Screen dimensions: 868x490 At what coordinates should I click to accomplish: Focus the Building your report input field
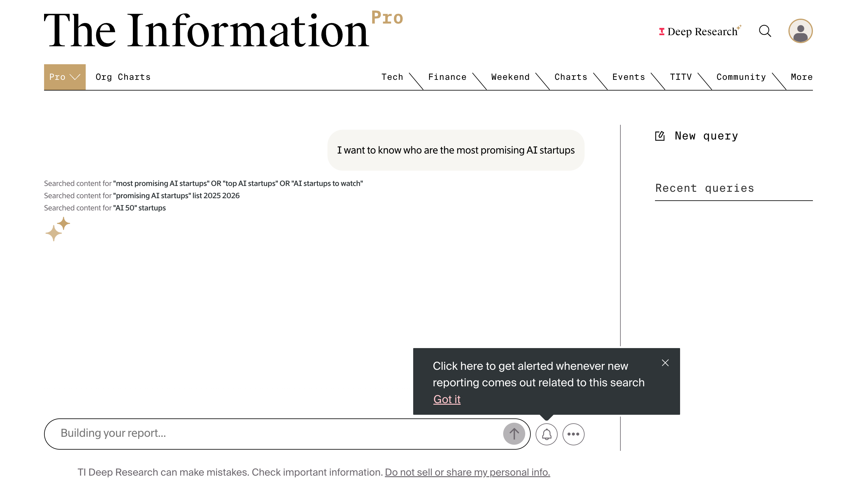pos(287,434)
